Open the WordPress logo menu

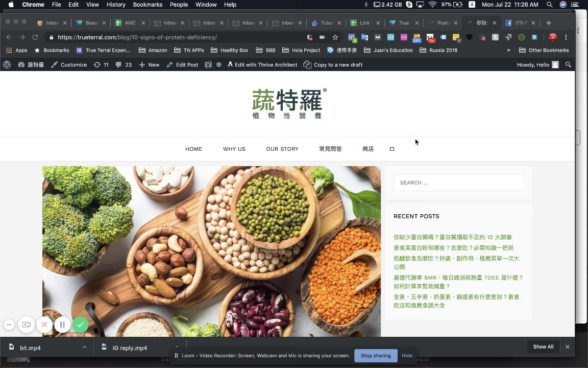[x=7, y=64]
